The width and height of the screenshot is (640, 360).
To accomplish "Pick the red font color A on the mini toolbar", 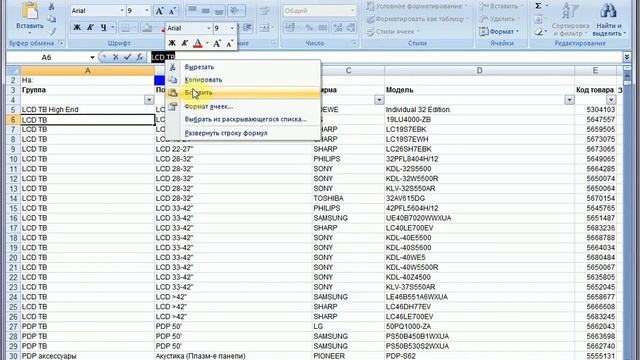I will pos(198,43).
